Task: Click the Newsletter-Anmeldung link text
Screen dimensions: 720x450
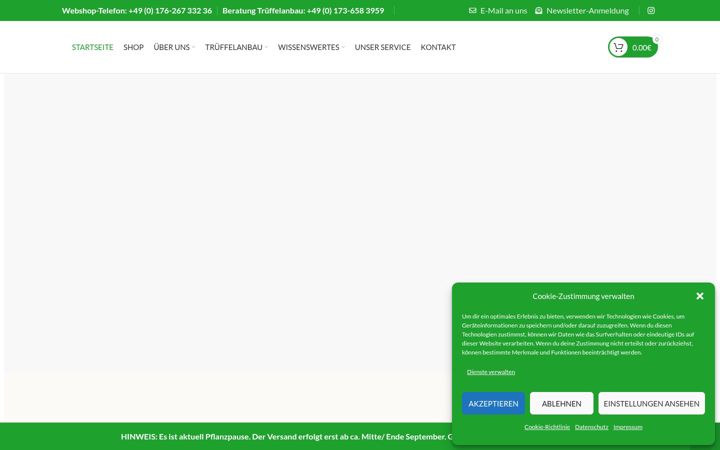Action: (587, 11)
